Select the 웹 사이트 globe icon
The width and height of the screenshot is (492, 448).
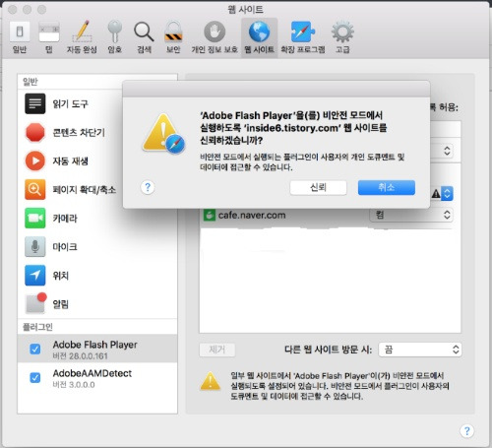(259, 32)
